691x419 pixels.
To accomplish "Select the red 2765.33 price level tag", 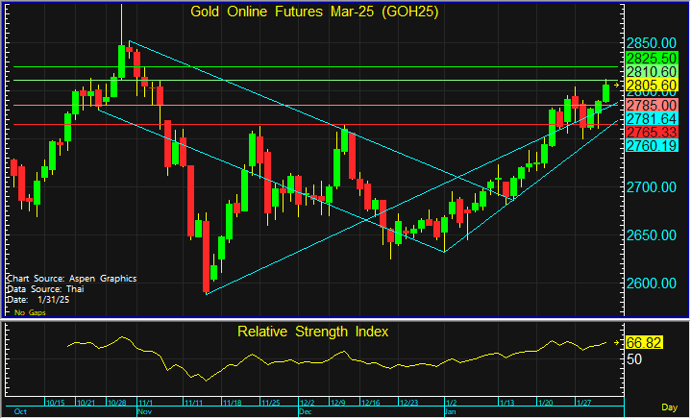I will (652, 132).
